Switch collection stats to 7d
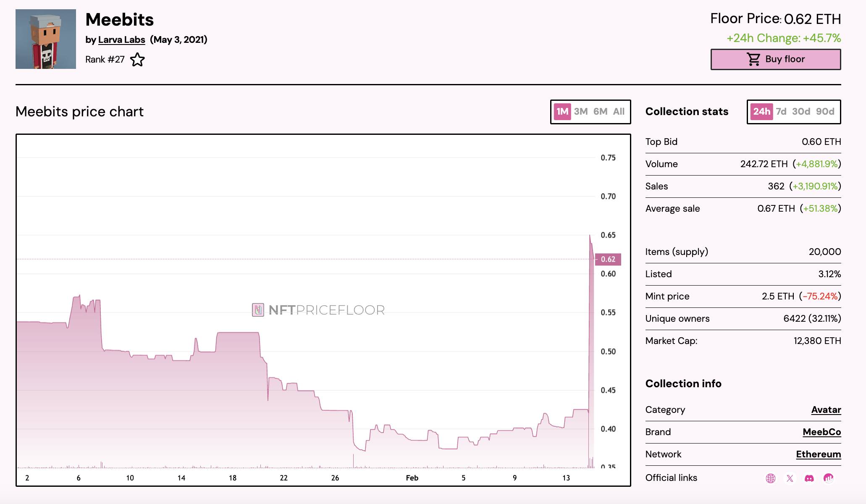This screenshot has width=866, height=504. [x=781, y=112]
